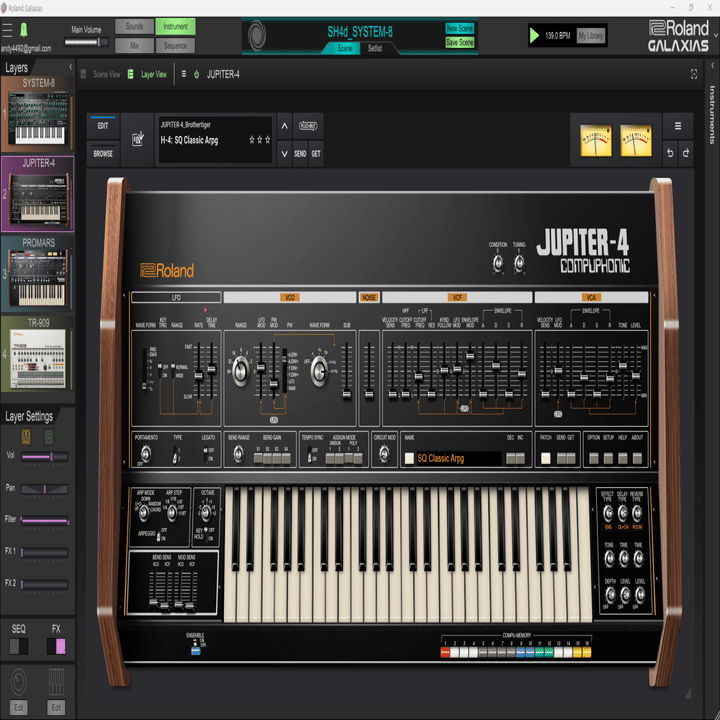
Task: Click the PORTAMENTO knob
Action: [146, 454]
